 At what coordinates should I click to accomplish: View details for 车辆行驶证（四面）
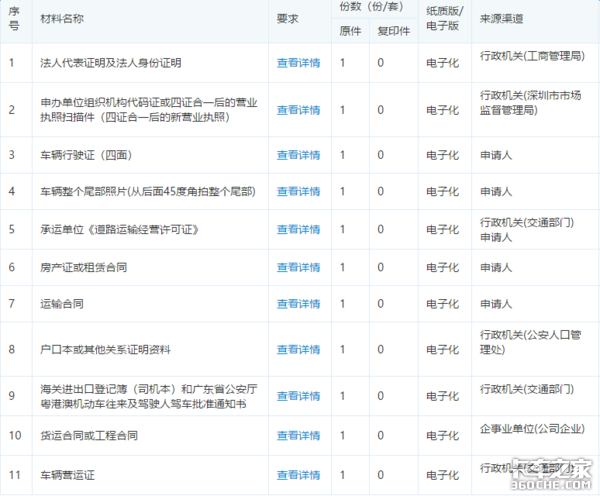click(298, 156)
